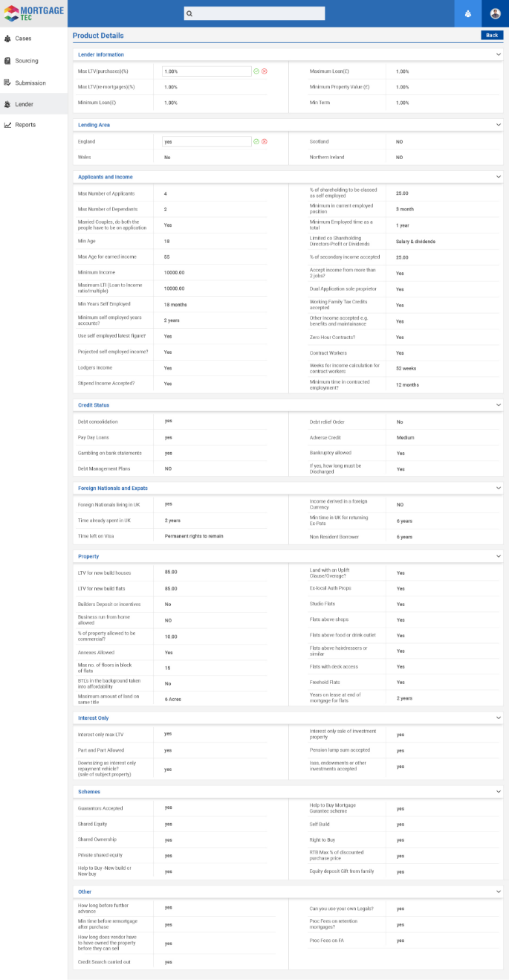This screenshot has width=509, height=980.
Task: Go to Sourcing in the sidebar
Action: coord(26,61)
